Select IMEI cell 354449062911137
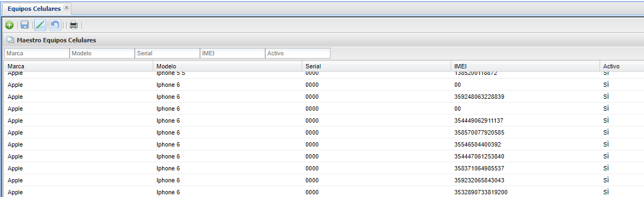 click(x=479, y=120)
